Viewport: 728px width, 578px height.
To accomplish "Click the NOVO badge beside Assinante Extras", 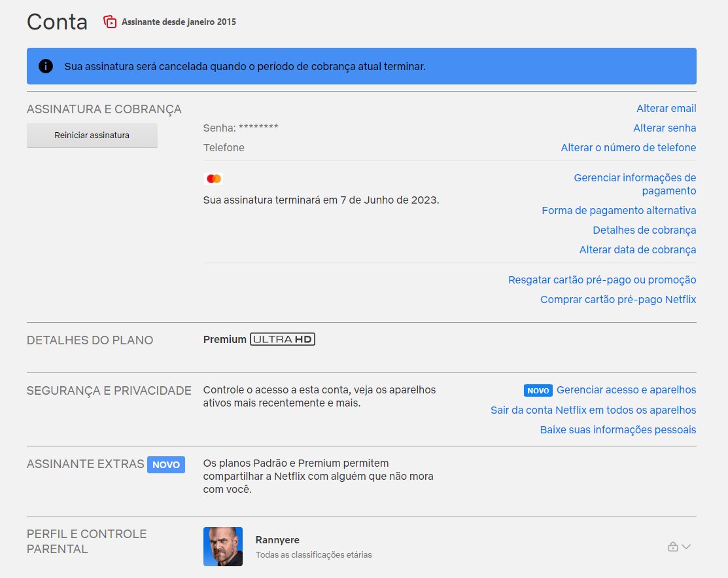I will point(166,465).
